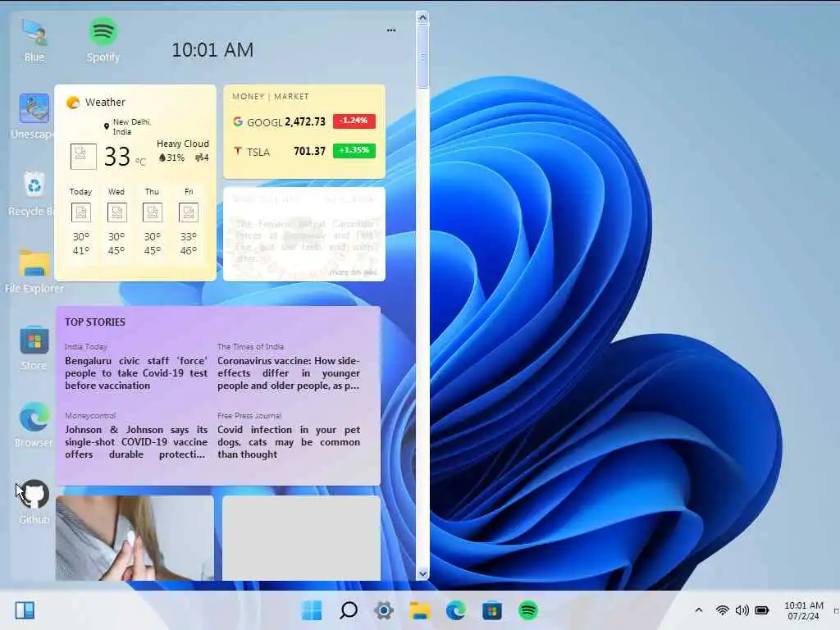Open the Store desktop shortcut

pos(34,348)
